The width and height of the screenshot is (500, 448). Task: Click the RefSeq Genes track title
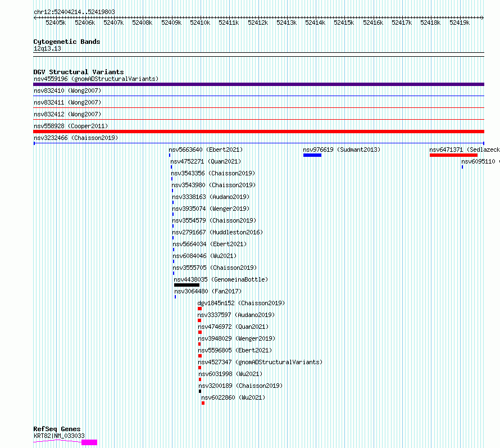tap(57, 429)
